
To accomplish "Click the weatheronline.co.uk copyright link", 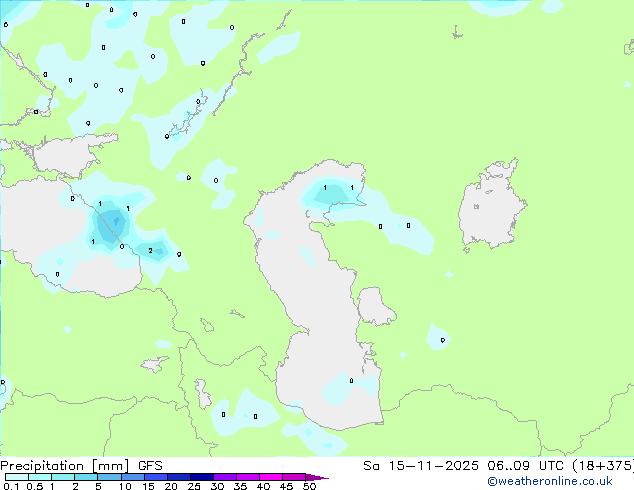I will [550, 481].
